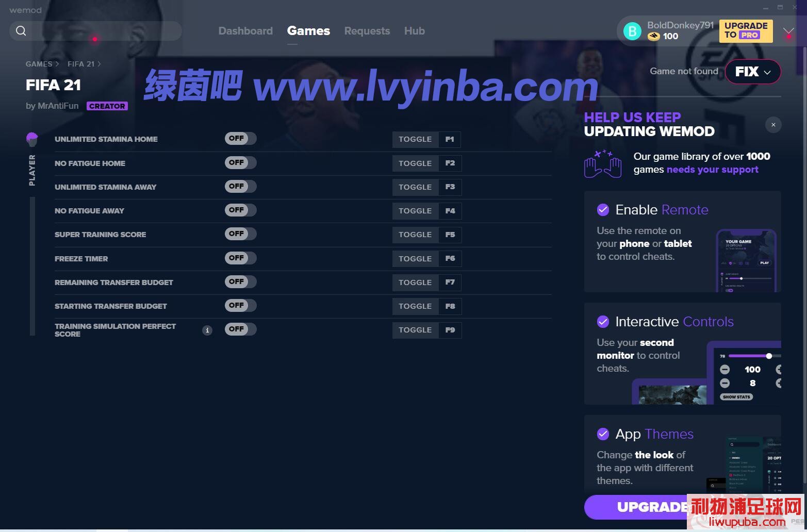
Task: Click the coin balance icon
Action: coord(654,37)
